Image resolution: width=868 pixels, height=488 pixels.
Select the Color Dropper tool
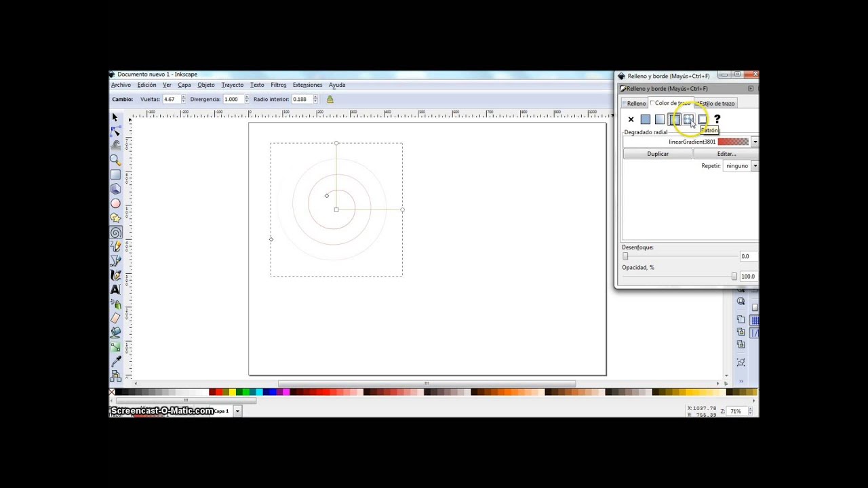click(115, 361)
